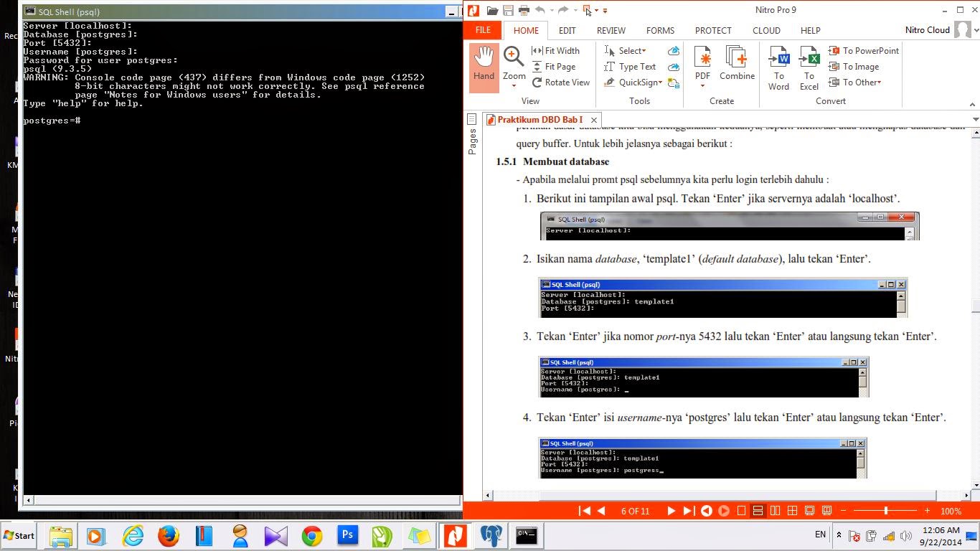Screen dimensions: 980x551
Task: Open the PostgreSQL elephant taskbar icon
Action: coord(491,536)
